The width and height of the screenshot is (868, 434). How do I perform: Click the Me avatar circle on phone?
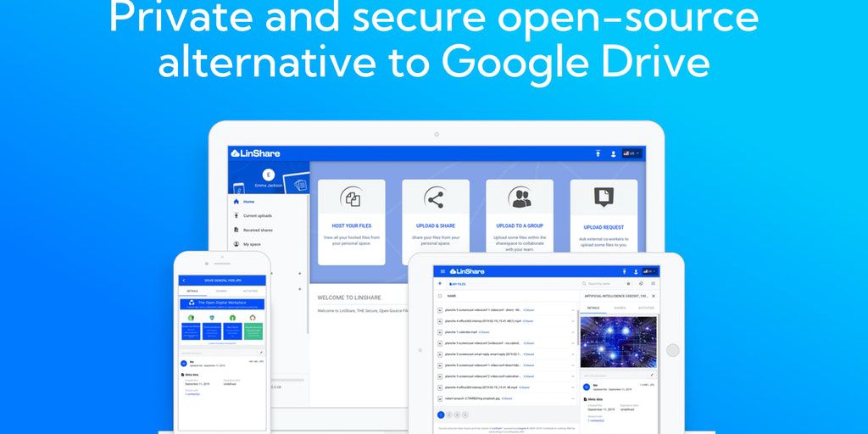[x=184, y=364]
